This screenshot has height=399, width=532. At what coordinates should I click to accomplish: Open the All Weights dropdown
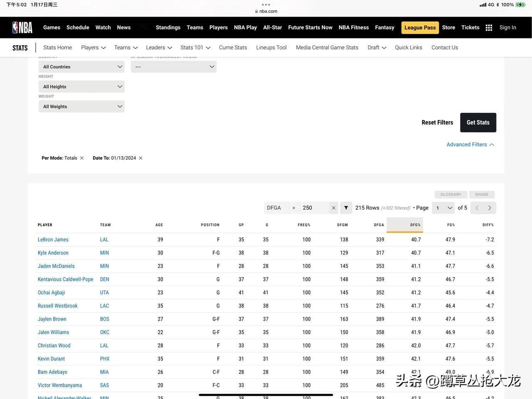tap(81, 107)
